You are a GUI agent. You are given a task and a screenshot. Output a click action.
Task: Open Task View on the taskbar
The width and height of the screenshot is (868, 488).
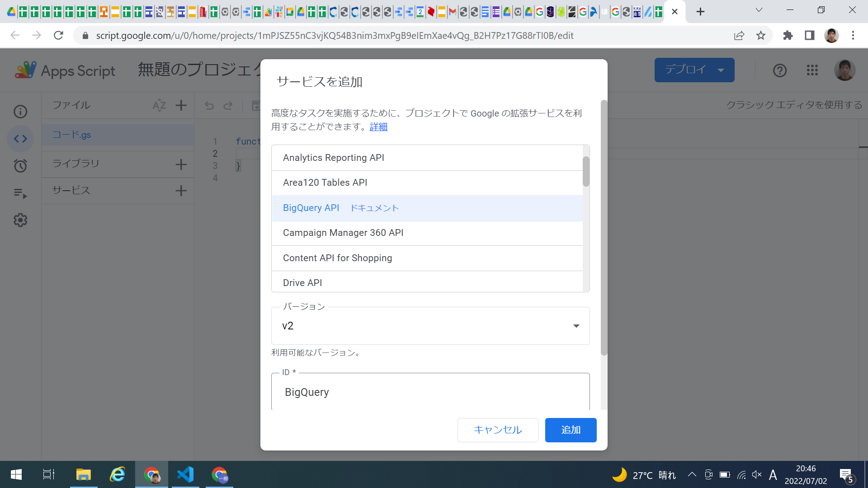[x=49, y=474]
